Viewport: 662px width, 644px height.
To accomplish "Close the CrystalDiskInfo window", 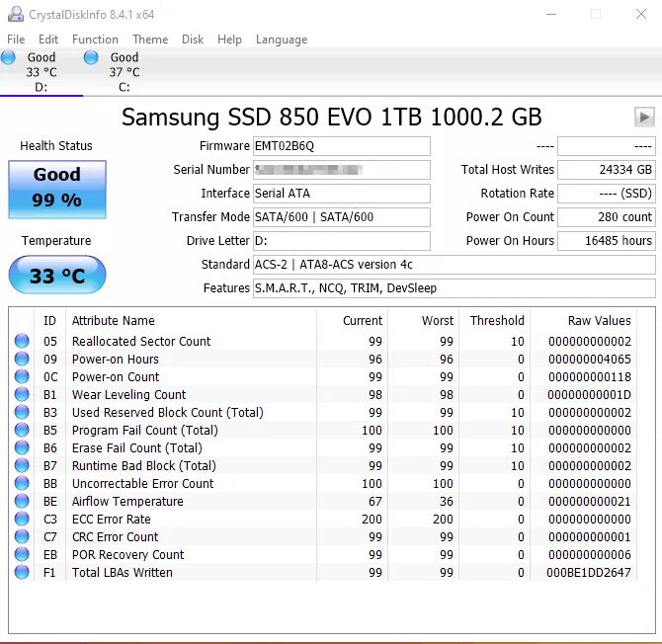I will tap(641, 15).
